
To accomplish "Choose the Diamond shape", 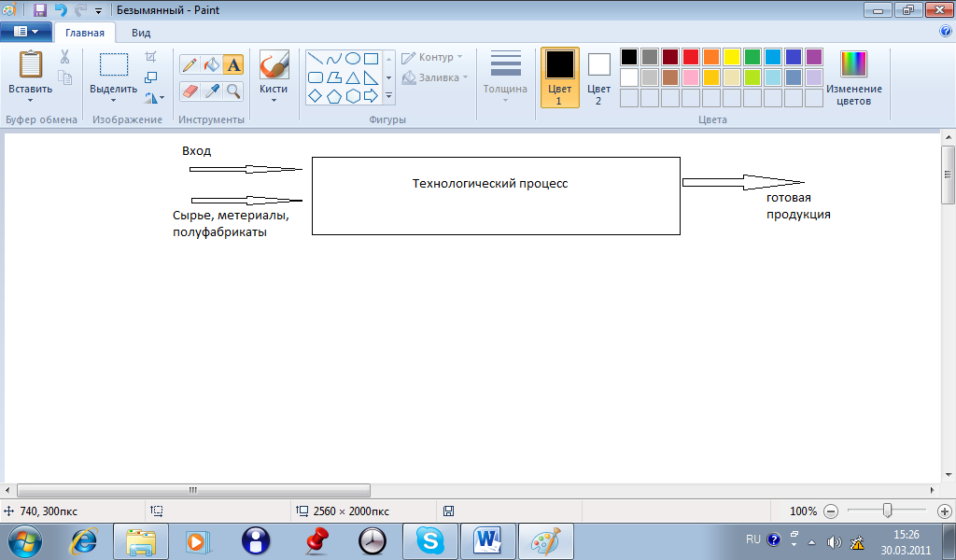I will tap(316, 96).
